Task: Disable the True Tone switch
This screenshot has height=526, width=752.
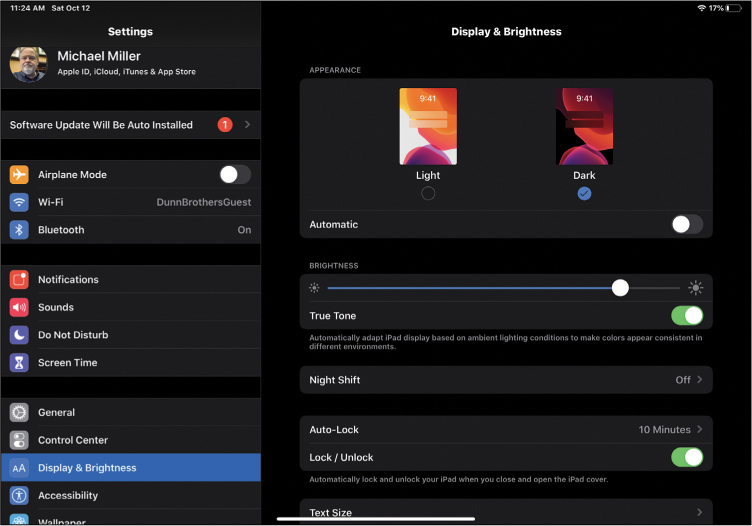Action: click(687, 316)
